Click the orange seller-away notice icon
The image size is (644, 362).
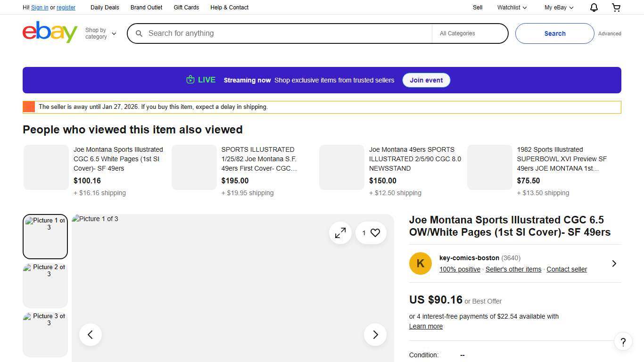[x=29, y=107]
